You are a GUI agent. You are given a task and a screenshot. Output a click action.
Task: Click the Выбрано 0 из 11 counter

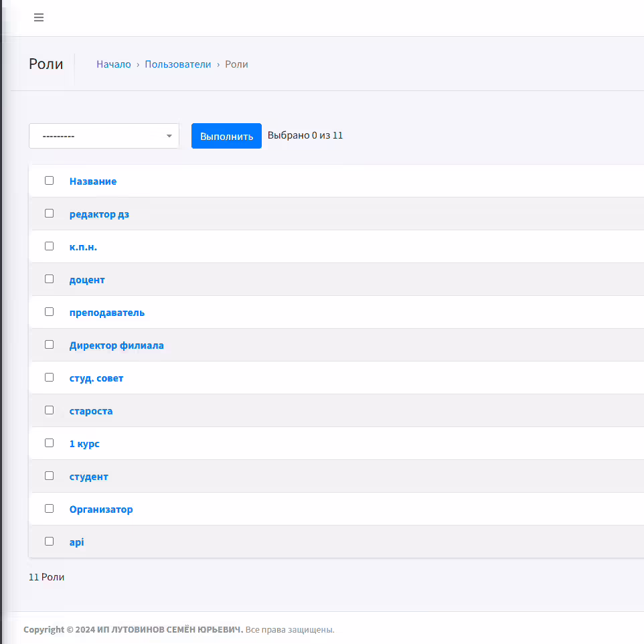[305, 135]
